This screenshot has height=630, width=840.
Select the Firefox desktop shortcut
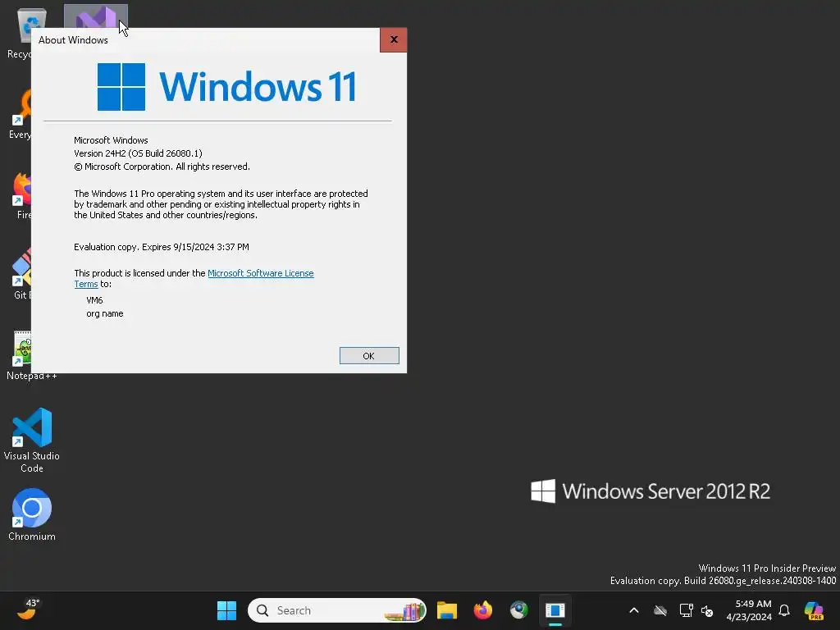(21, 195)
